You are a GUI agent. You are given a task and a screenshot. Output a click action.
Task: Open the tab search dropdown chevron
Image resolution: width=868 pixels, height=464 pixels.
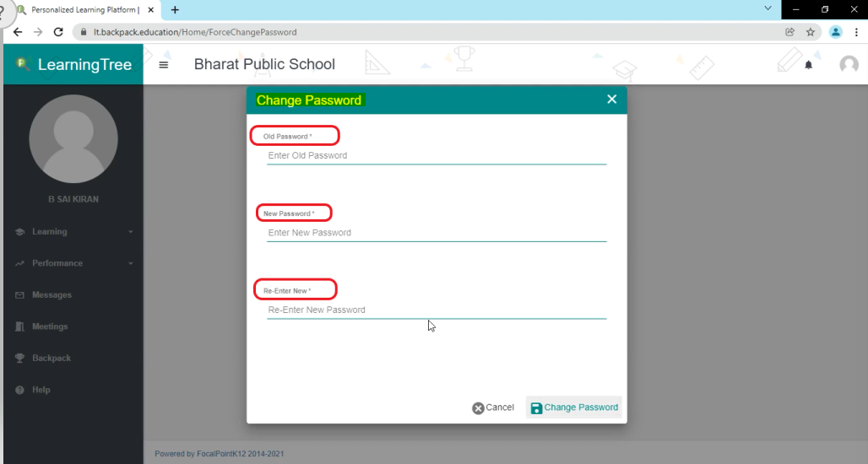[768, 8]
